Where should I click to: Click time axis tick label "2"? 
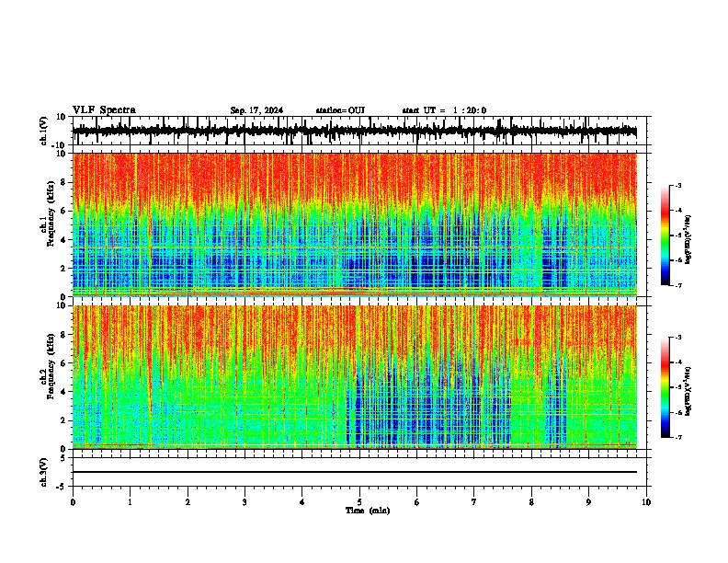tap(188, 502)
